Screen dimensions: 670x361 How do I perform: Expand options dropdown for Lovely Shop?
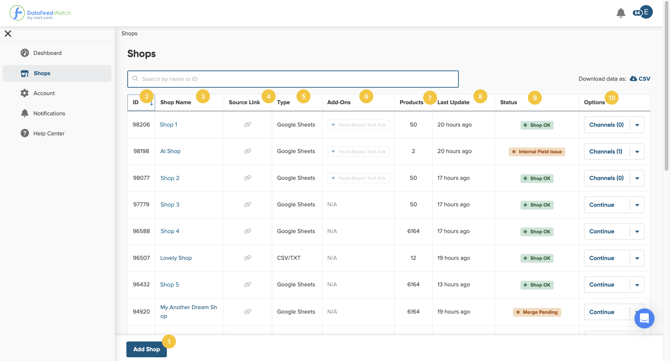637,258
